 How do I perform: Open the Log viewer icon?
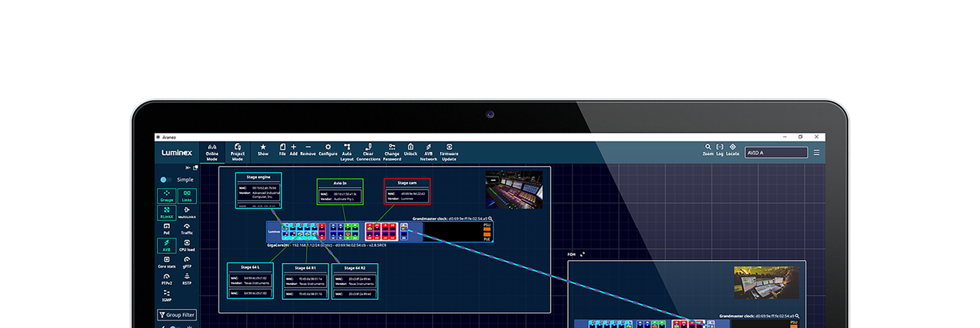pos(720,149)
